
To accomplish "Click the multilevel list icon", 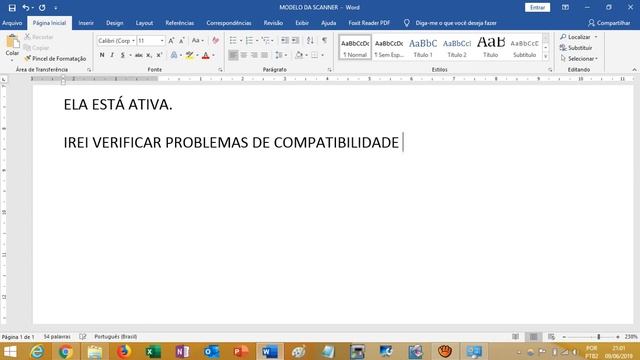I will coord(266,40).
